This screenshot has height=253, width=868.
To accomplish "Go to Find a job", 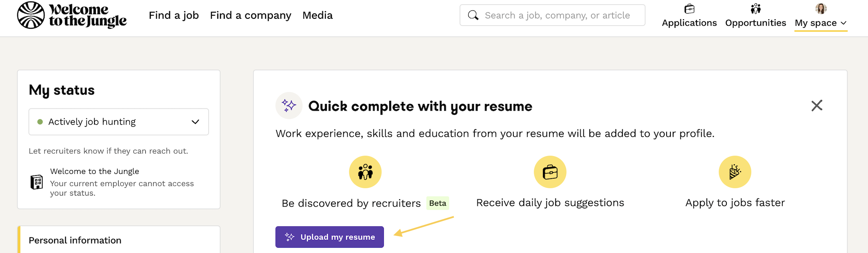I will [174, 15].
